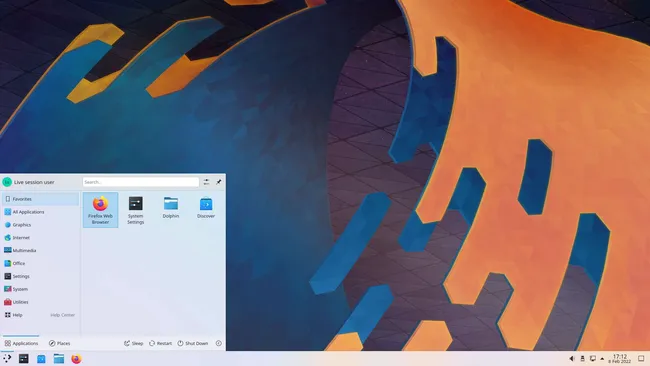Launch Firefox Web Browser from favorites
The image size is (650, 366).
100,210
